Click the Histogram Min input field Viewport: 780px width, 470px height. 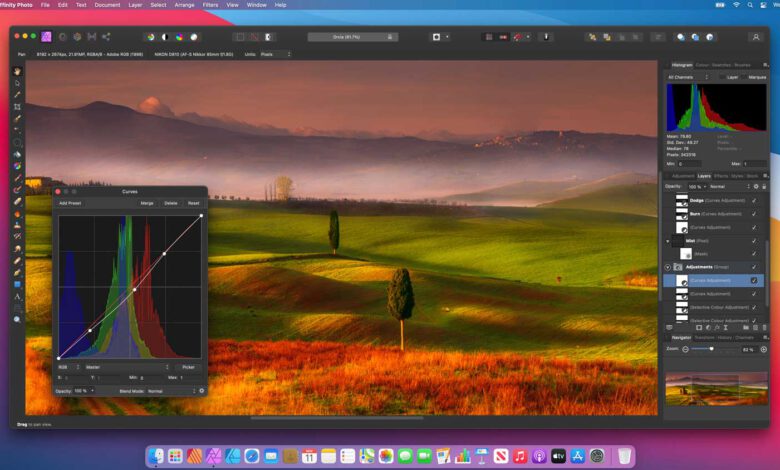click(x=689, y=164)
